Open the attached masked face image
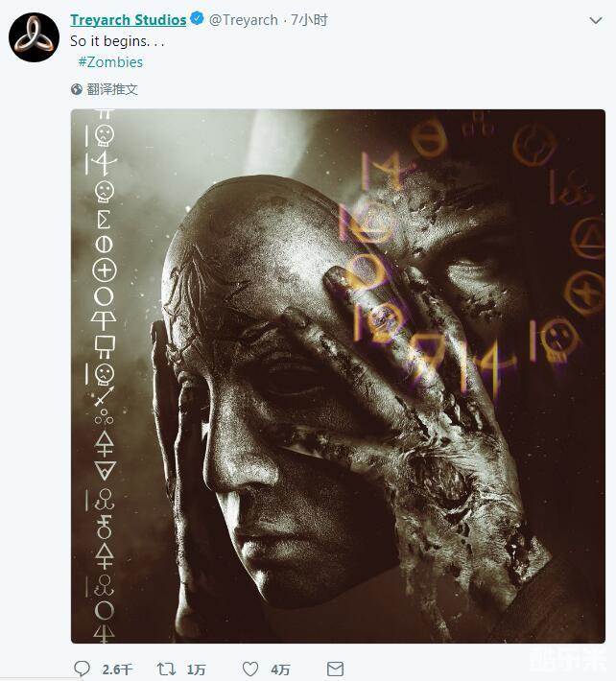 tap(338, 376)
